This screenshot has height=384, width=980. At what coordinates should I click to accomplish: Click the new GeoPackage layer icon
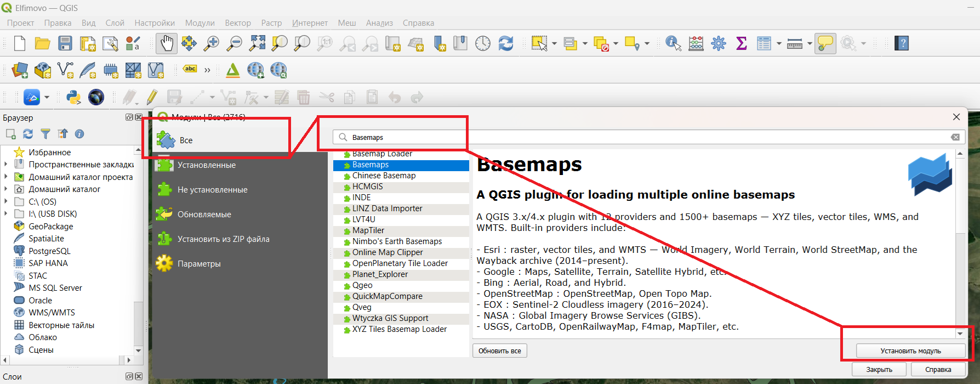(43, 70)
